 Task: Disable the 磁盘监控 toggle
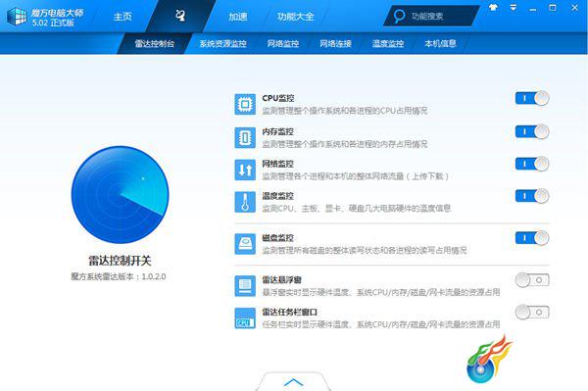pos(532,238)
